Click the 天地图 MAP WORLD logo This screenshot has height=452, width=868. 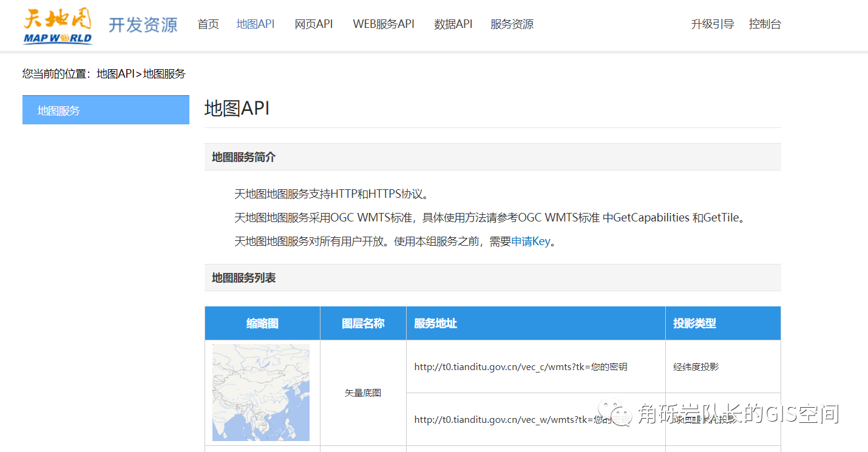point(58,26)
